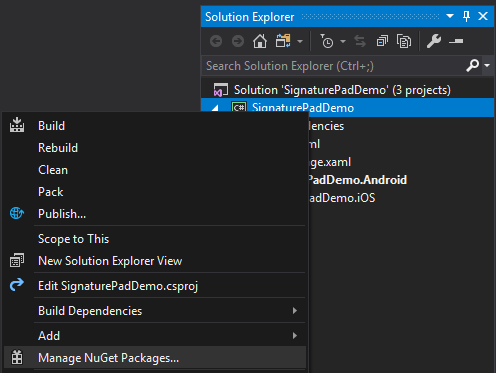
Task: Click the Forward navigation arrow in Solution Explorer
Action: (x=238, y=41)
